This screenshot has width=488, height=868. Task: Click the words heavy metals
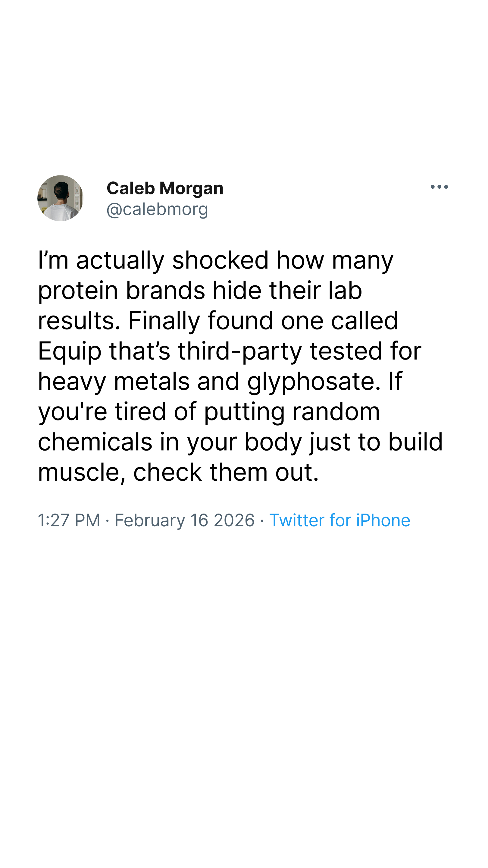click(114, 382)
